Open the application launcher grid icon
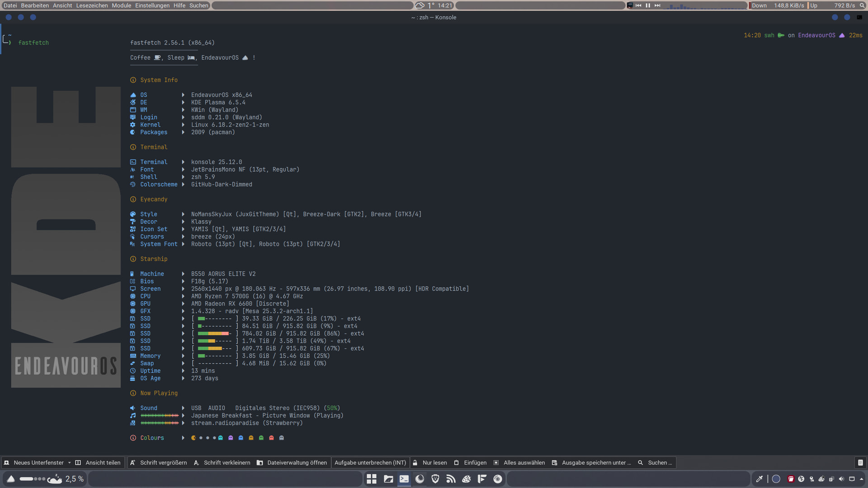Viewport: 868px width, 488px height. [x=372, y=479]
